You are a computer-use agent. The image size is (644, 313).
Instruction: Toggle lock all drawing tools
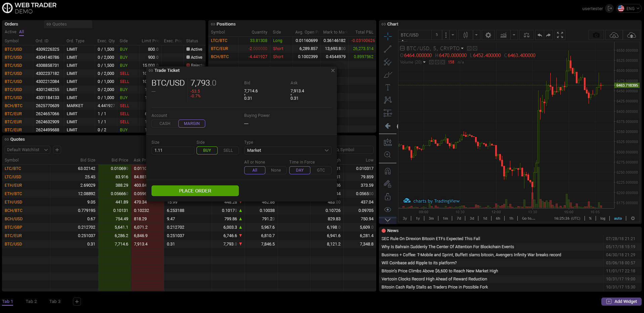click(388, 196)
